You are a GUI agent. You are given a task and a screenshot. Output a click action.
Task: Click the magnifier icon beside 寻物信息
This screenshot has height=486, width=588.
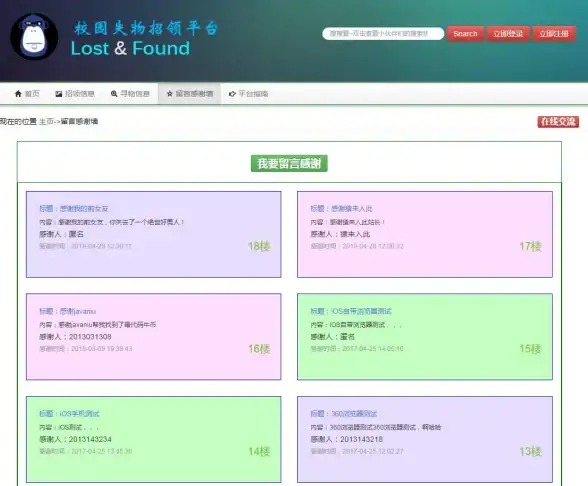[114, 94]
